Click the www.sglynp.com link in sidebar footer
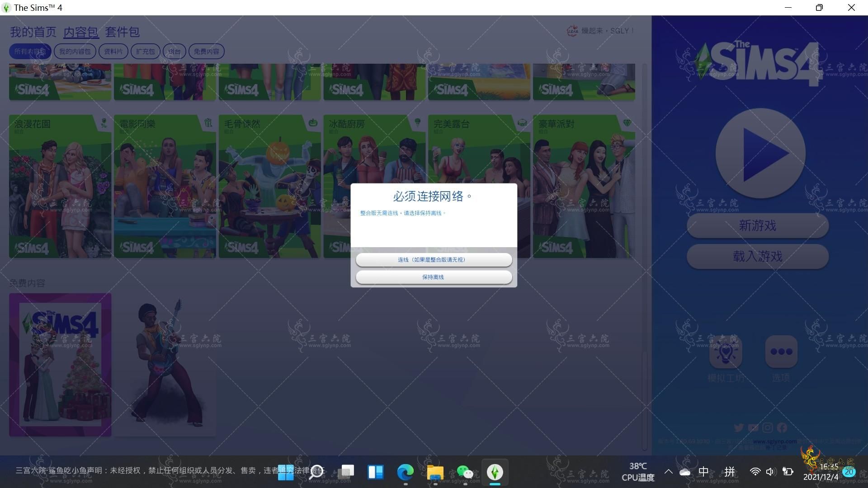The height and width of the screenshot is (488, 868). (775, 441)
